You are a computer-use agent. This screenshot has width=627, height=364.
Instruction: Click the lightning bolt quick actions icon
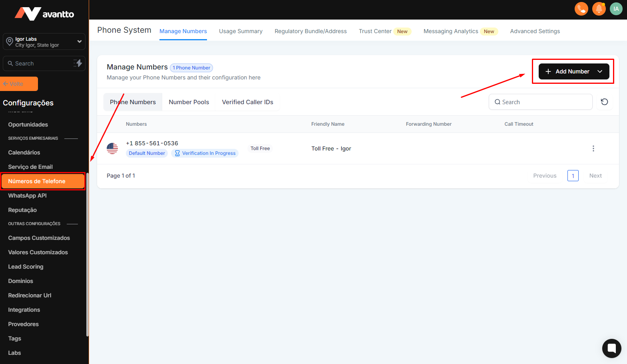pyautogui.click(x=78, y=63)
